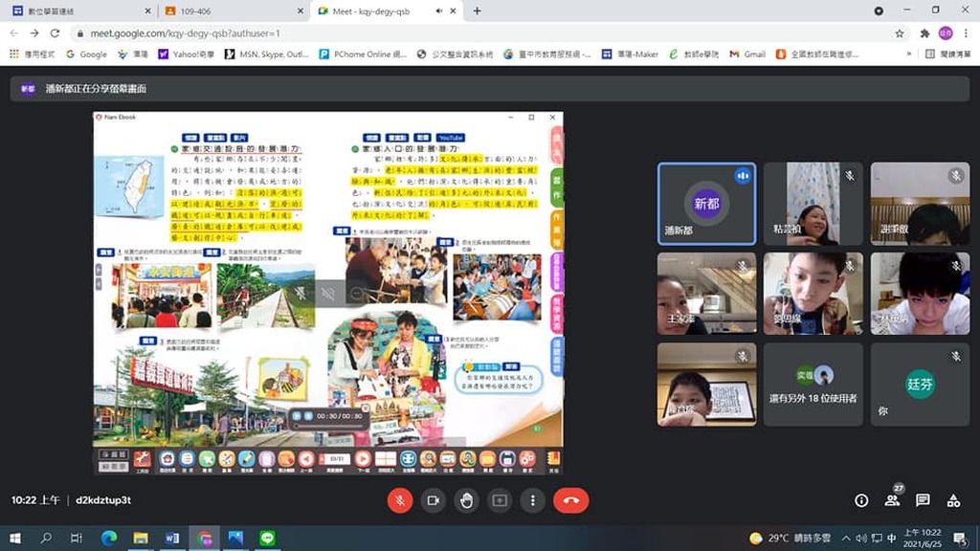
Task: Open Word from the taskbar
Action: click(x=172, y=538)
